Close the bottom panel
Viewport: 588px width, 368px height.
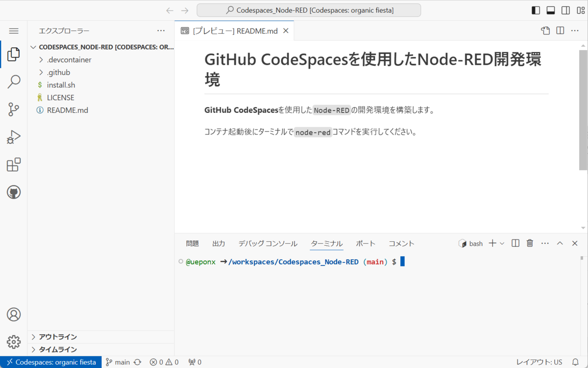575,243
